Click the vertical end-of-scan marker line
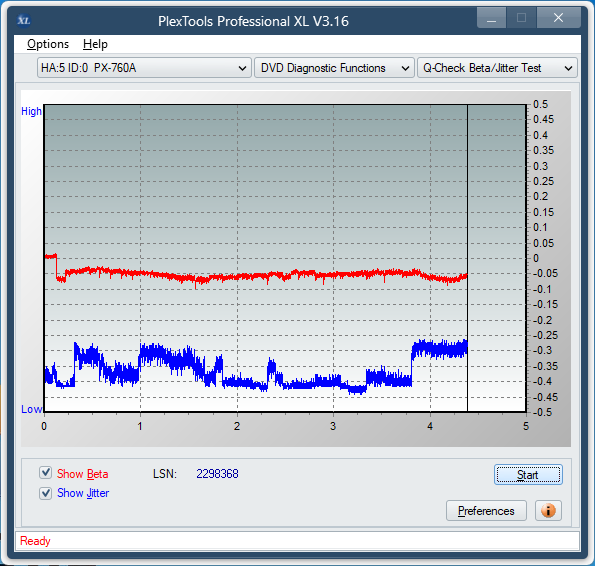Screen dimensions: 595x566 [467, 258]
